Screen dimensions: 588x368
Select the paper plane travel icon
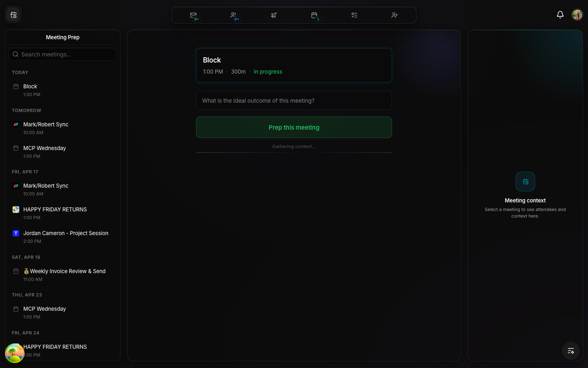coord(274,15)
